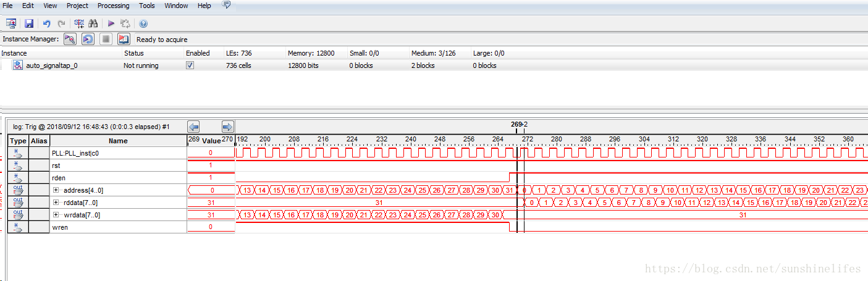This screenshot has width=868, height=281.
Task: Click the signal lines toolbar icon
Action: click(x=79, y=23)
